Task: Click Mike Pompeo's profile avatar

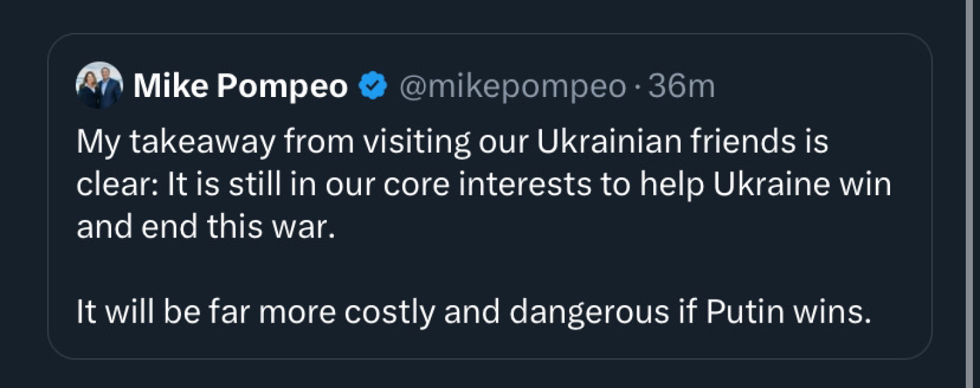Action: (x=99, y=85)
